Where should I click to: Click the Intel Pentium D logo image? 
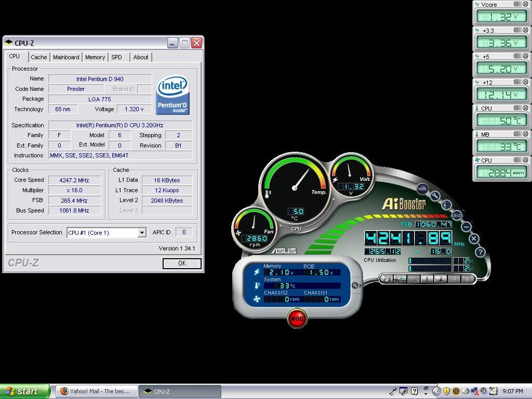[172, 95]
